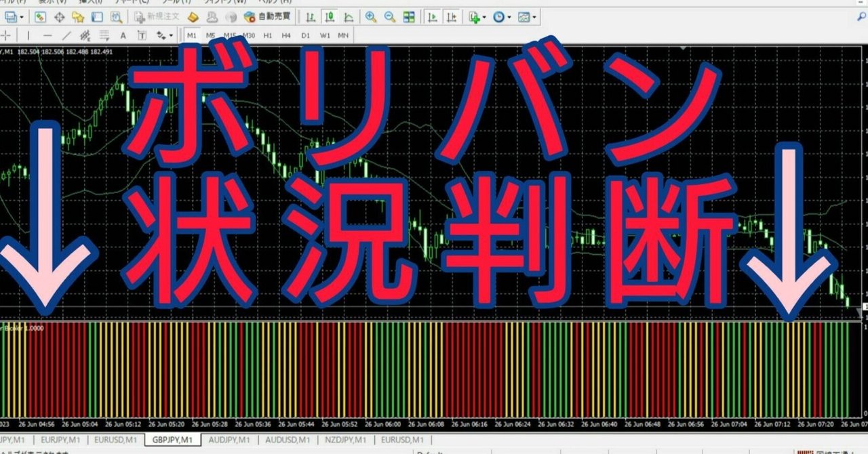Draw a horizontal line on the chart

pos(49,35)
